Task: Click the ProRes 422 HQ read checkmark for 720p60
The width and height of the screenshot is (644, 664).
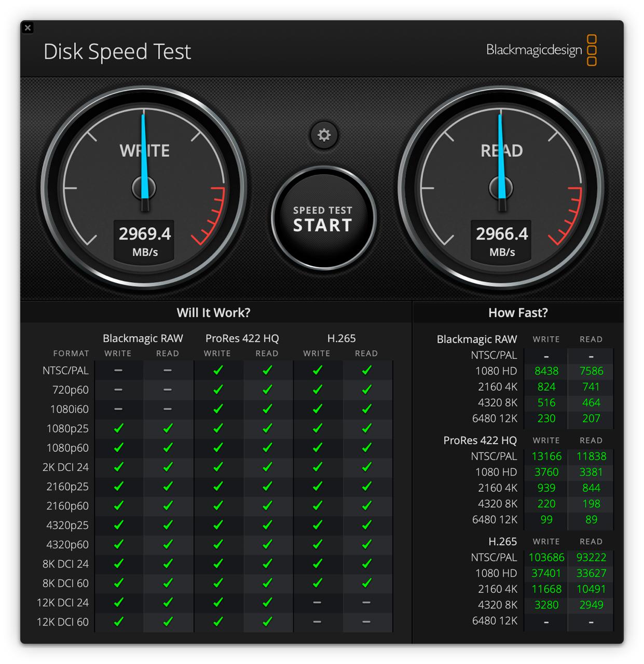Action: tap(267, 389)
